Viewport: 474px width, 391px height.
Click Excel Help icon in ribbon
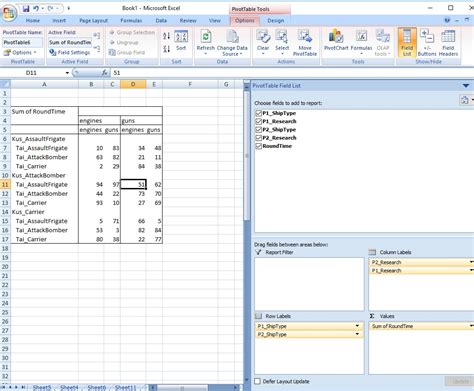448,20
